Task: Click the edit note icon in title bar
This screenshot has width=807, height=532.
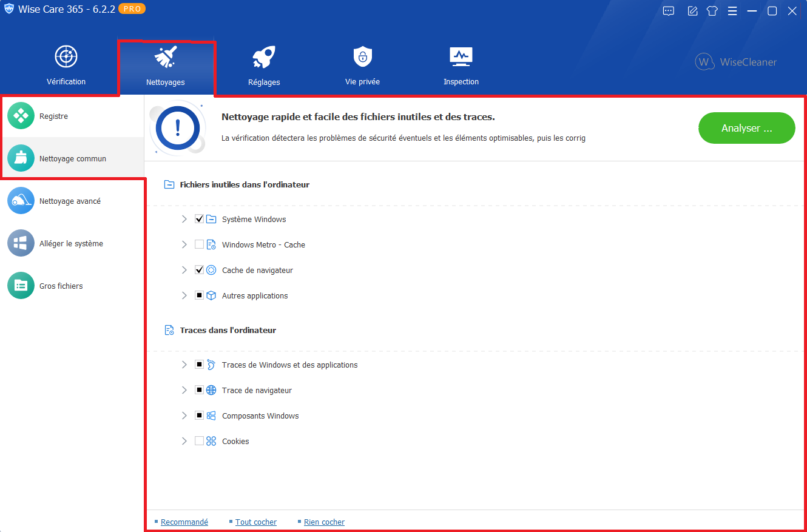Action: (x=692, y=11)
